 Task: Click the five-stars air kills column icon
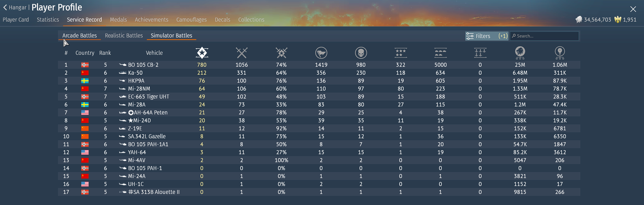[x=401, y=53]
